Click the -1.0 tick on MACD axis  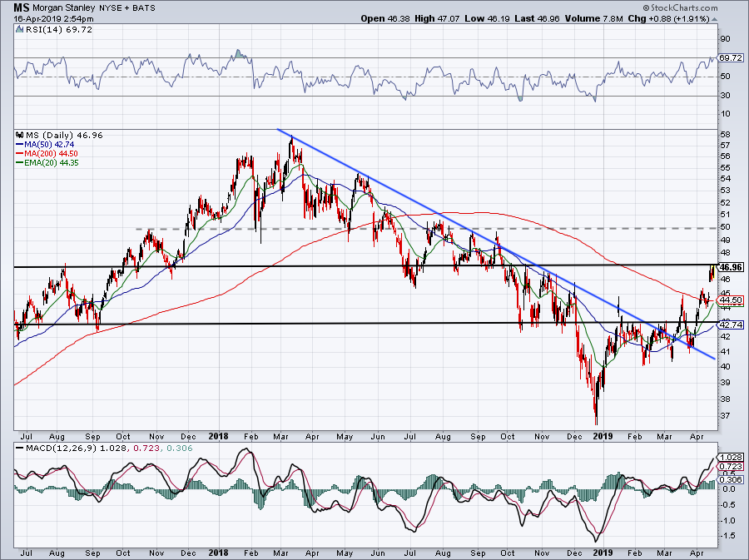728,520
